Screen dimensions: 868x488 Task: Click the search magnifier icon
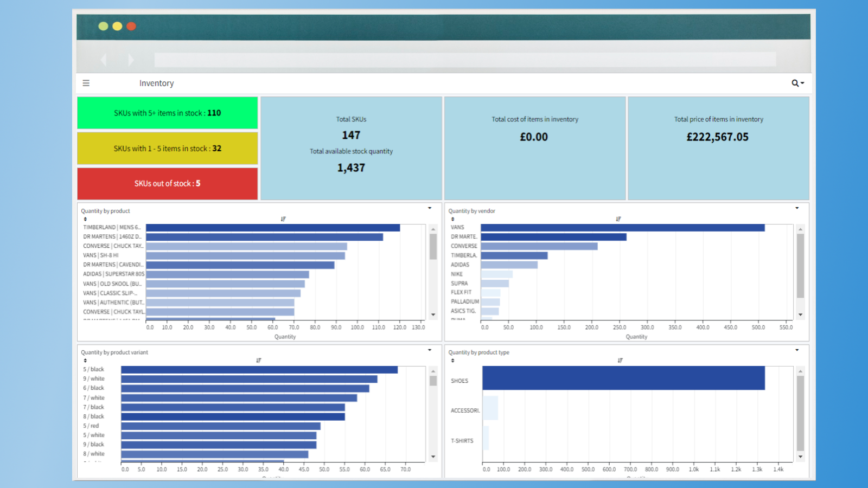point(794,82)
